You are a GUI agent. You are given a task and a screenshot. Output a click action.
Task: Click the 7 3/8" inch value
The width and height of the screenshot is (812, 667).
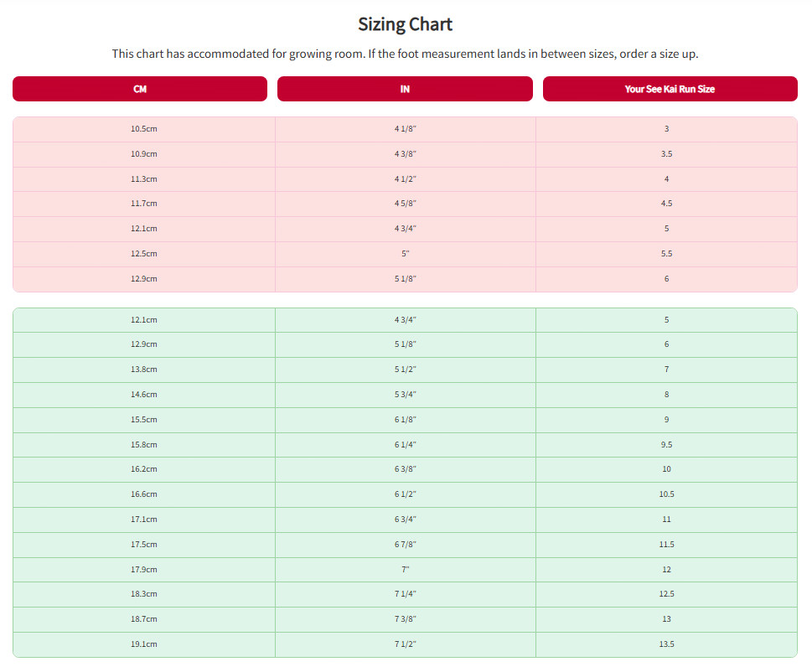click(x=406, y=619)
